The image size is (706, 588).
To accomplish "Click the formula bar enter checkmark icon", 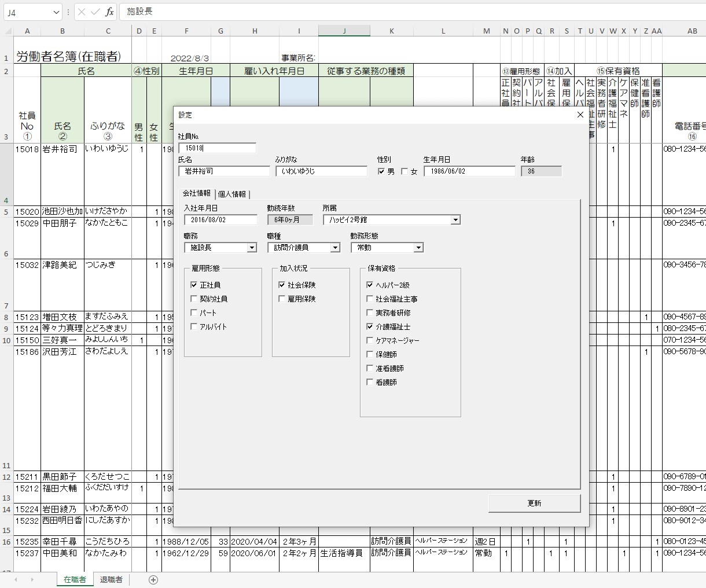I will [95, 12].
